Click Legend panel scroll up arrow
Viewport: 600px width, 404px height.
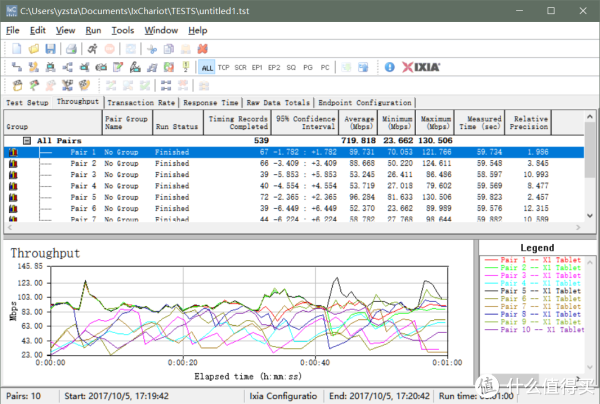click(x=590, y=262)
